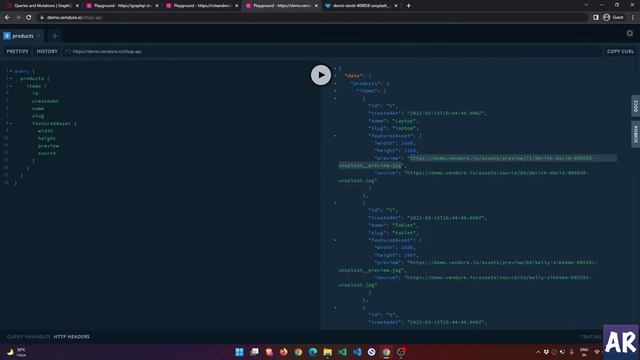The width and height of the screenshot is (640, 360).
Task: Click the COPY CURL button
Action: [x=620, y=51]
